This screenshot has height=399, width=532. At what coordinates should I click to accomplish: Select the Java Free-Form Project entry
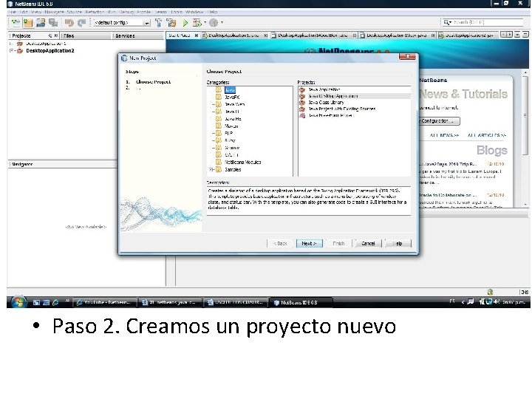331,115
